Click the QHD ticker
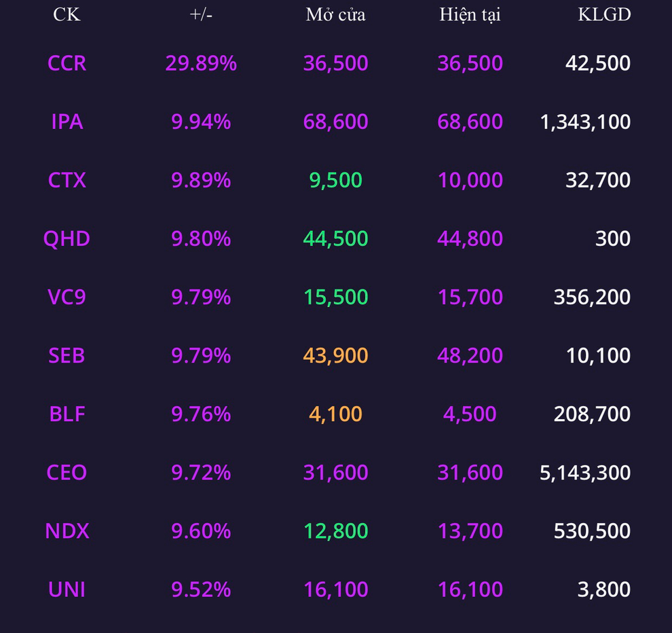 coord(67,238)
